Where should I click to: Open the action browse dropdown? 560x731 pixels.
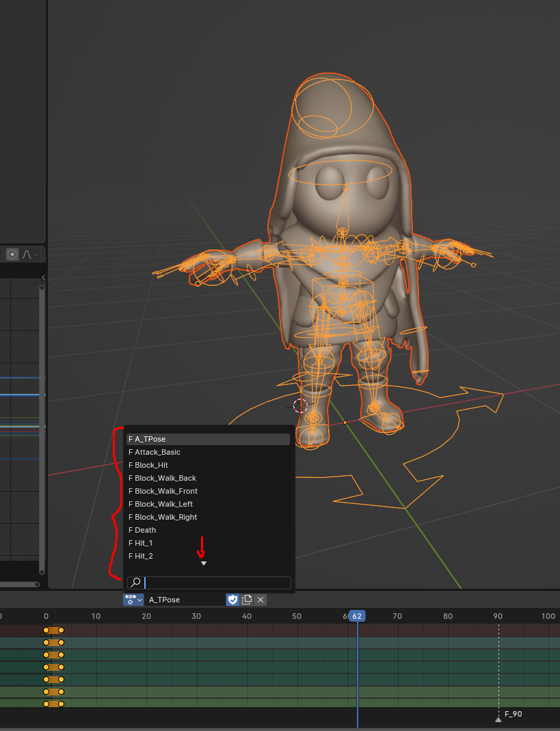(133, 600)
